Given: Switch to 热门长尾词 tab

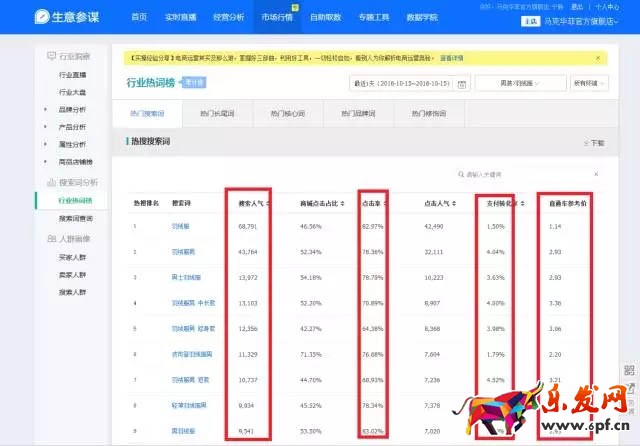Looking at the screenshot, I should pos(218,113).
